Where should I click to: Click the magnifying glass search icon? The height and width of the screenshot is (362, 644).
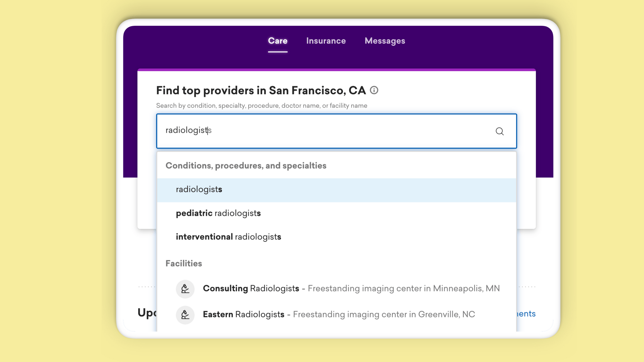pos(499,131)
